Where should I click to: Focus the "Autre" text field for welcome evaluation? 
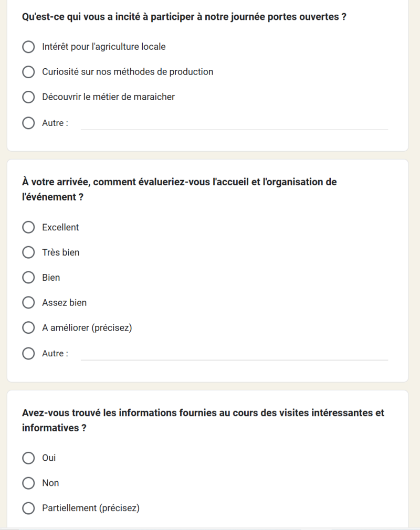[x=234, y=354]
